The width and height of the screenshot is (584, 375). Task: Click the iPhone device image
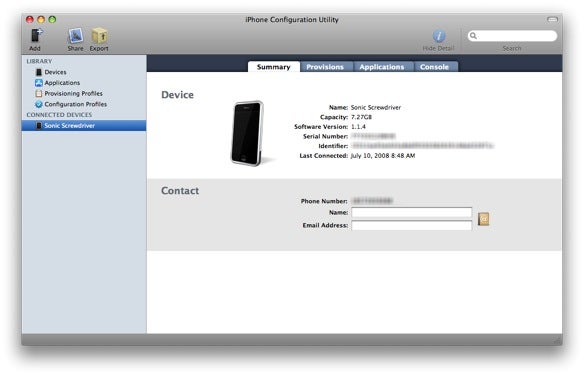[247, 133]
